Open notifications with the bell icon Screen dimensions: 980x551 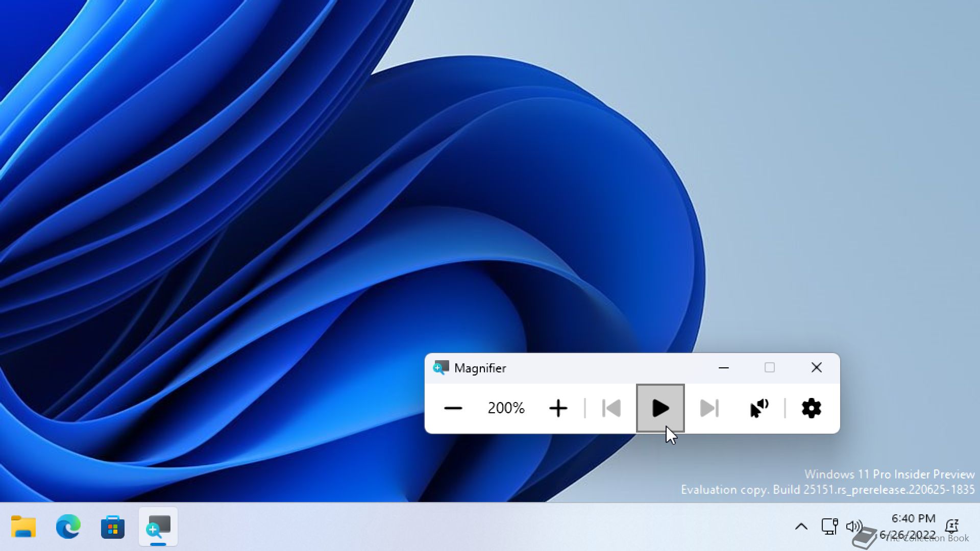coord(952,527)
